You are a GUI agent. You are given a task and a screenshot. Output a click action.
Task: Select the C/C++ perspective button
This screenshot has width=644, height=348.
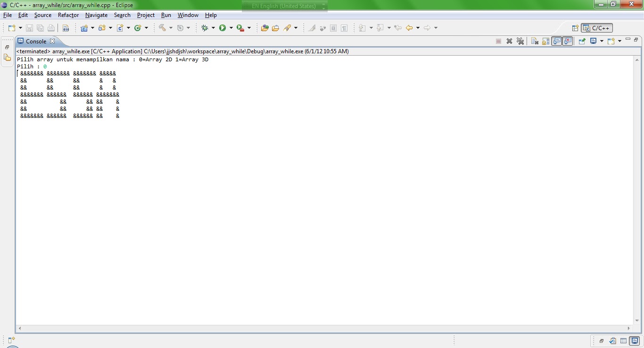(597, 28)
